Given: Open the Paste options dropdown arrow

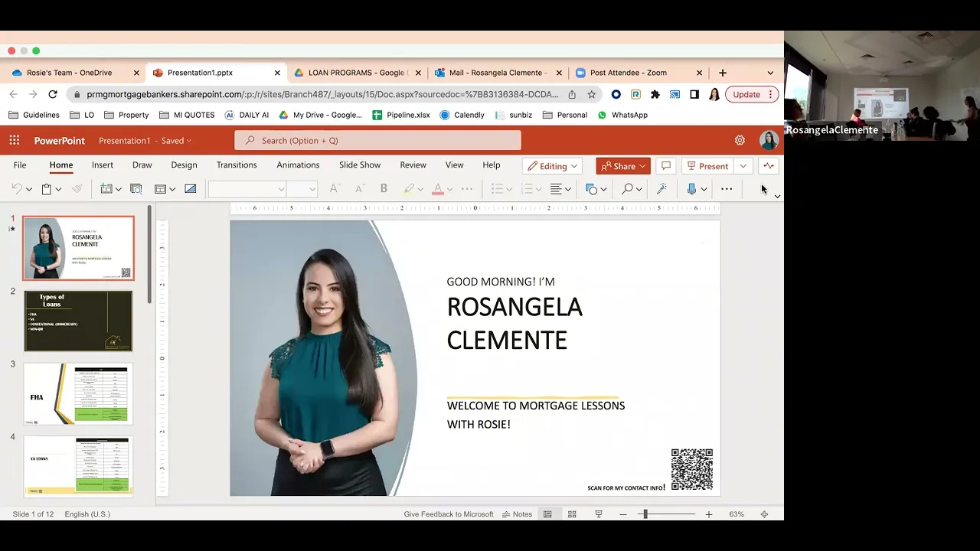Looking at the screenshot, I should point(58,189).
